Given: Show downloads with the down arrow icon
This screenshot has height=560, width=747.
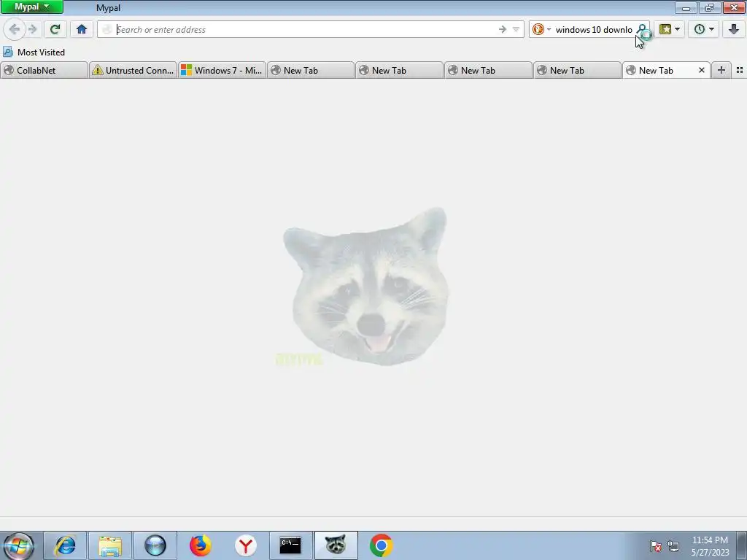Looking at the screenshot, I should 734,29.
